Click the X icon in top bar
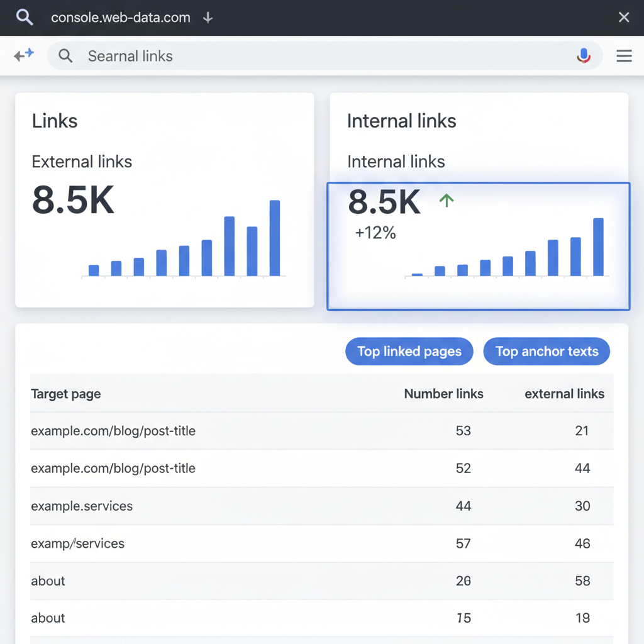 pyautogui.click(x=623, y=18)
